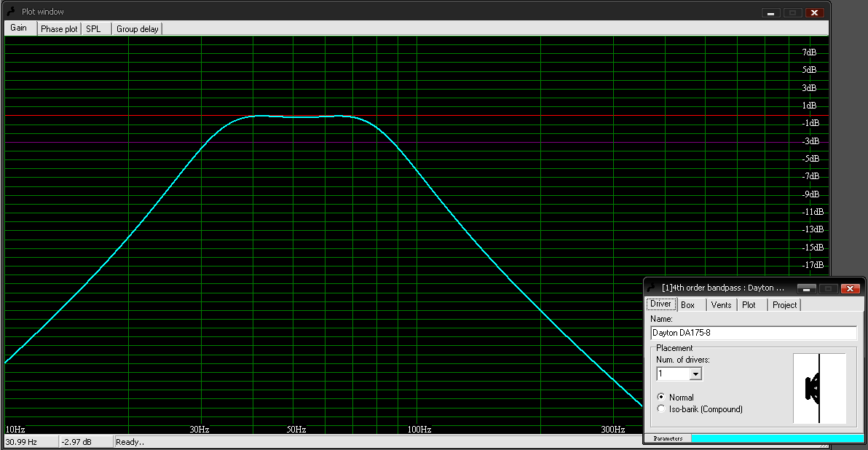
Task: Click the 'Placement' group label
Action: click(x=674, y=348)
